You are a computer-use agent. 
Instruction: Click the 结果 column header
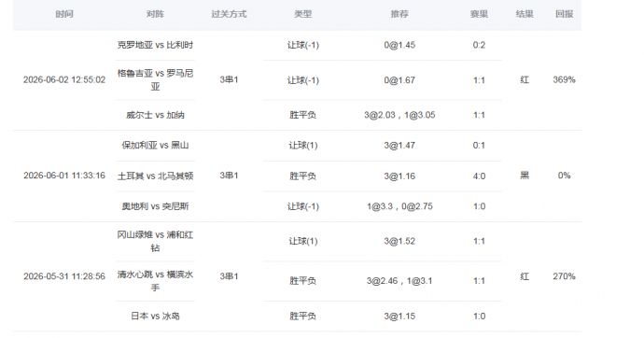pyautogui.click(x=525, y=14)
